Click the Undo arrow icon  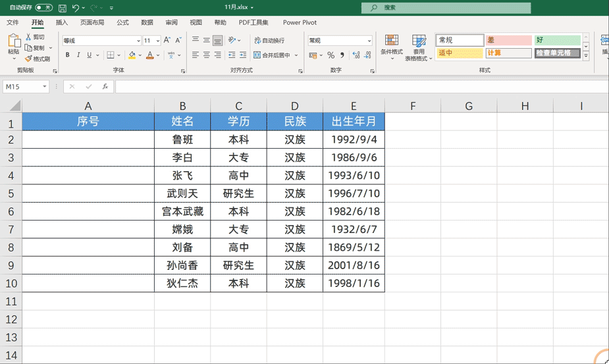[76, 8]
